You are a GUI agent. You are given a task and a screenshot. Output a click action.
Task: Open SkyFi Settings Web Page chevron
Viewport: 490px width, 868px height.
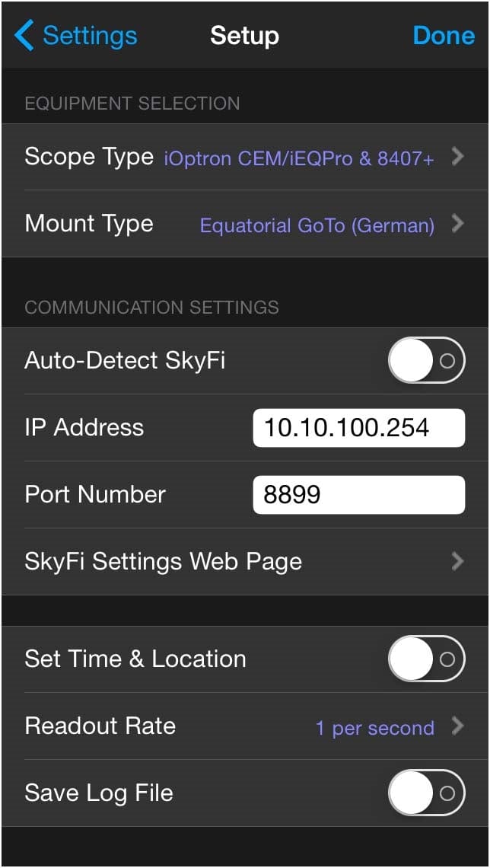pos(457,562)
